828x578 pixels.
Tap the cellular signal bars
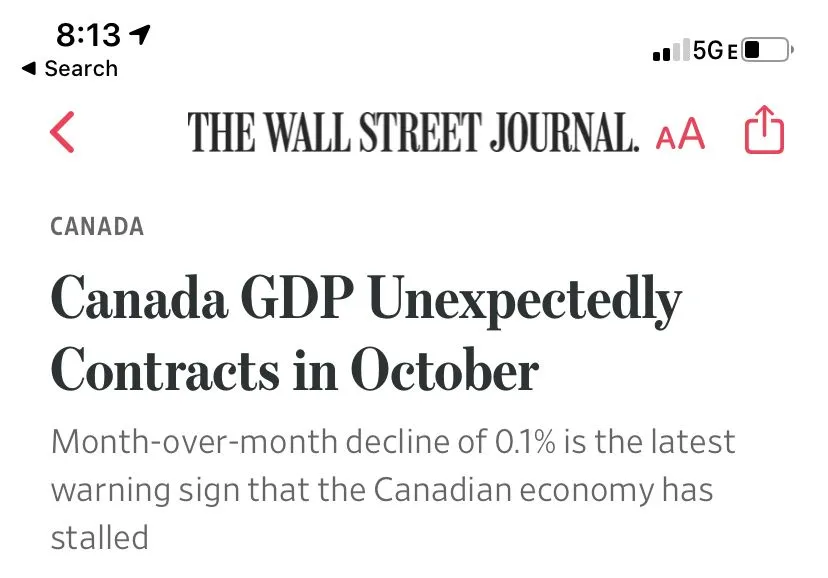pos(670,51)
